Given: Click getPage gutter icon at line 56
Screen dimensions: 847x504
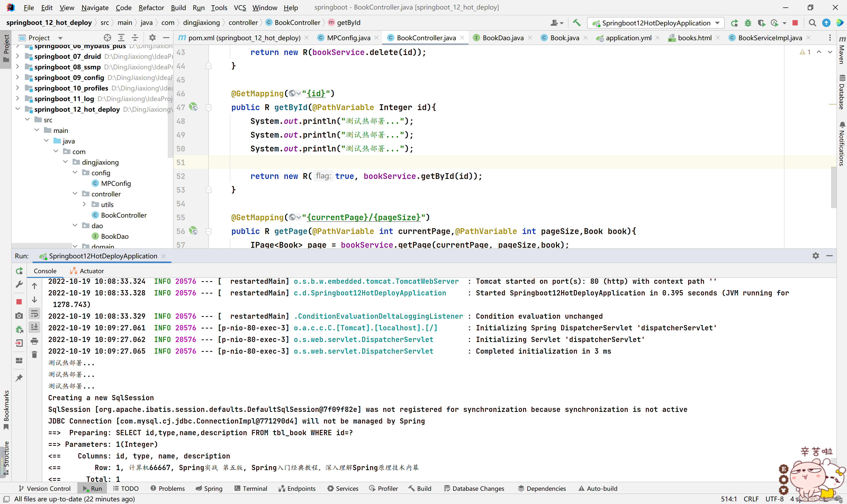Looking at the screenshot, I should (193, 231).
